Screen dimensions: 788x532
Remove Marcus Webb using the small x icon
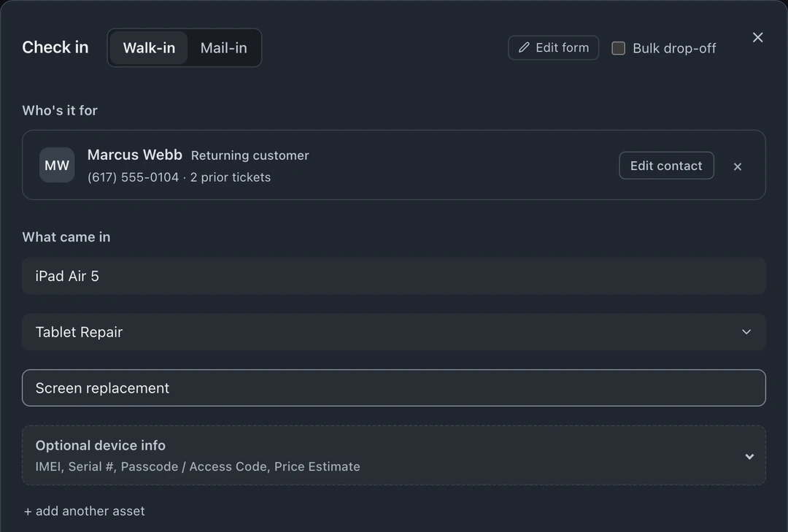[x=737, y=166]
